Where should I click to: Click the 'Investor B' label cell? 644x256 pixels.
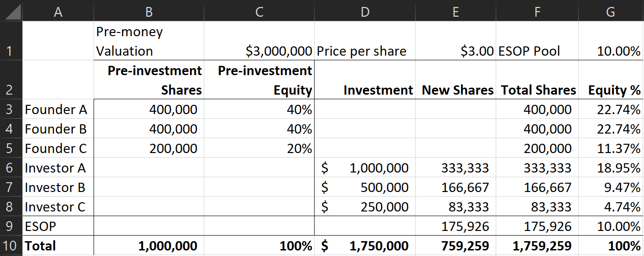(58, 187)
